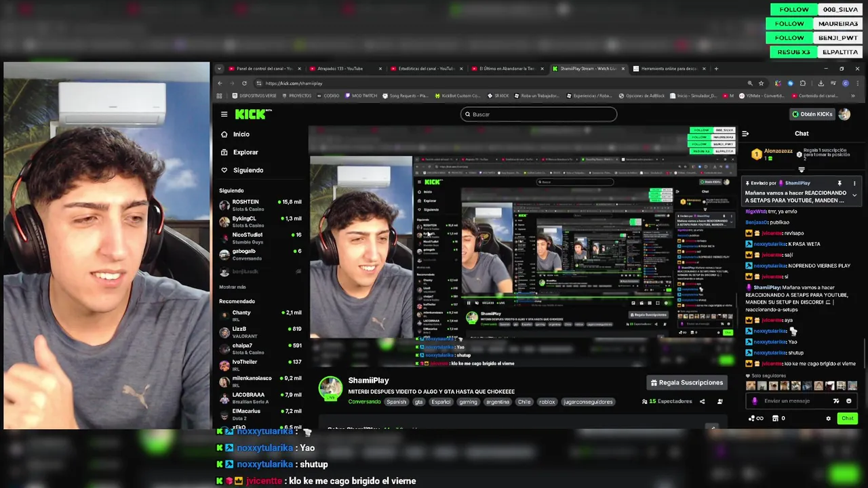Share the ShamiiPlay stream
Screen dimensions: 868x488
click(702, 401)
